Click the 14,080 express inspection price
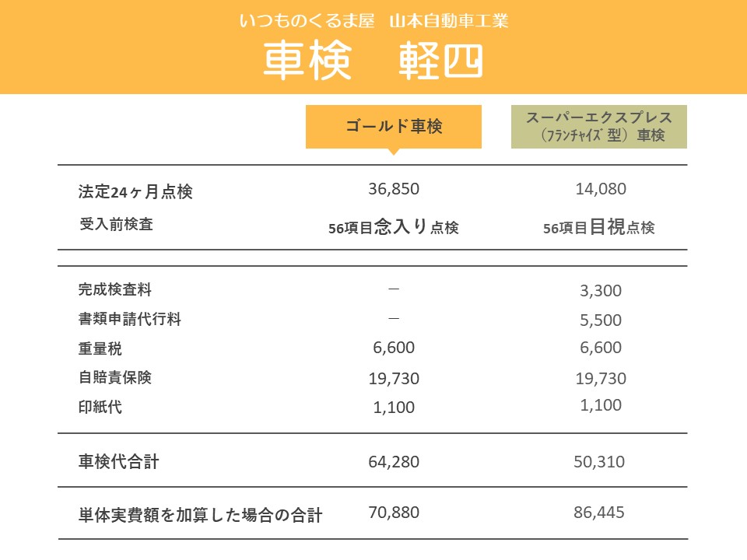This screenshot has width=747, height=560. (601, 189)
